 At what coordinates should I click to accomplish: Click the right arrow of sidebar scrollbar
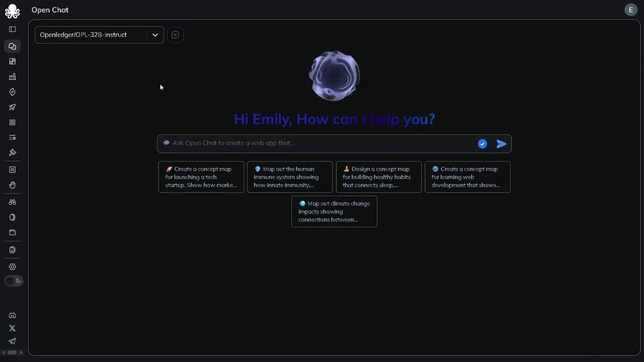(x=21, y=353)
